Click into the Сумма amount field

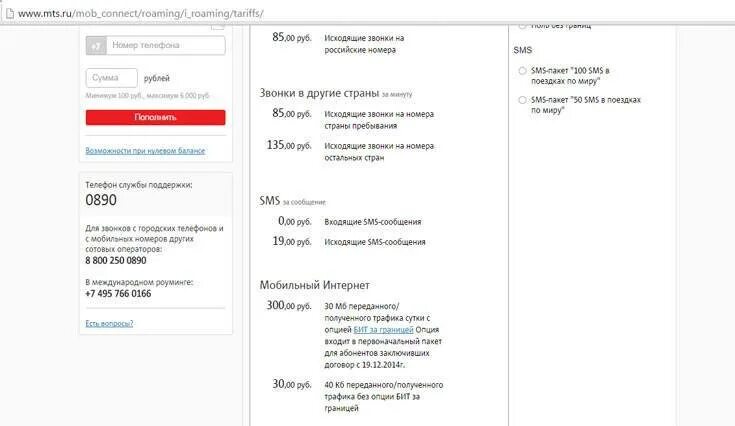[112, 78]
